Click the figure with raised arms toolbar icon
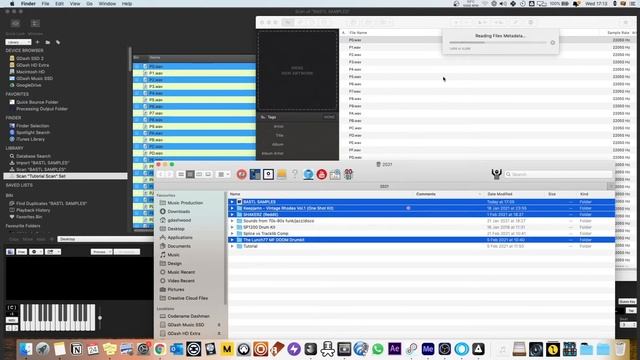 coord(496,174)
